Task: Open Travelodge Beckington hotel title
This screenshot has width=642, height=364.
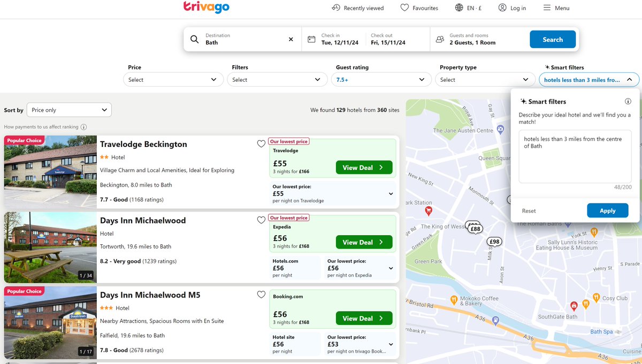Action: [143, 144]
